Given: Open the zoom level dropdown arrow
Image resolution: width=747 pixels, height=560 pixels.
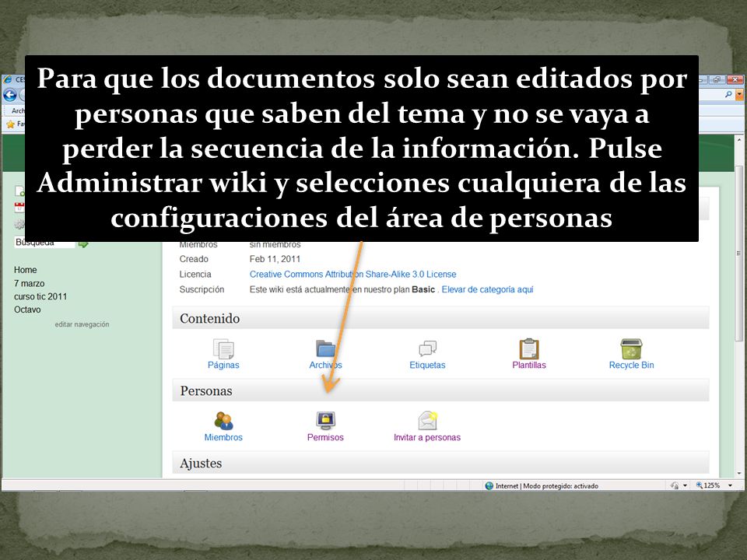Looking at the screenshot, I should tap(730, 485).
